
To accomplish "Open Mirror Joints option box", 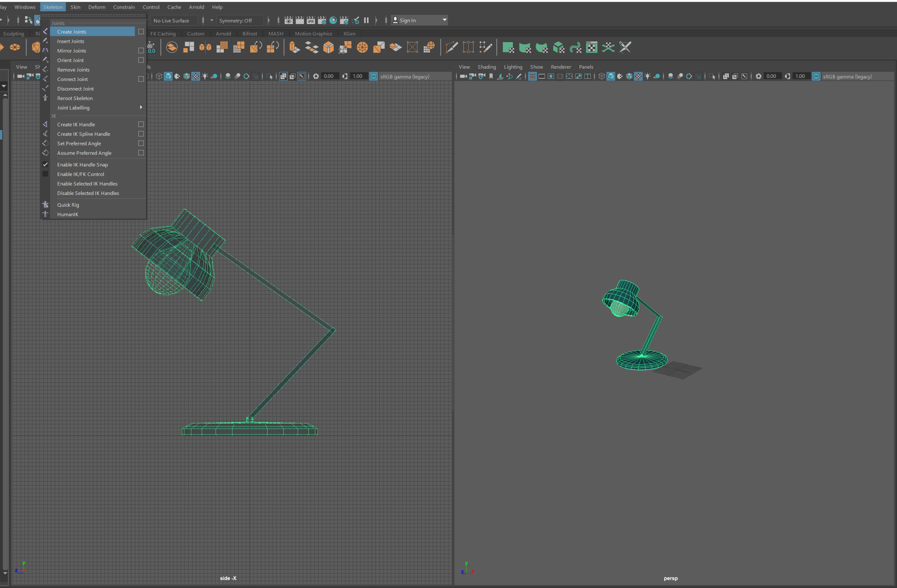I will click(141, 51).
